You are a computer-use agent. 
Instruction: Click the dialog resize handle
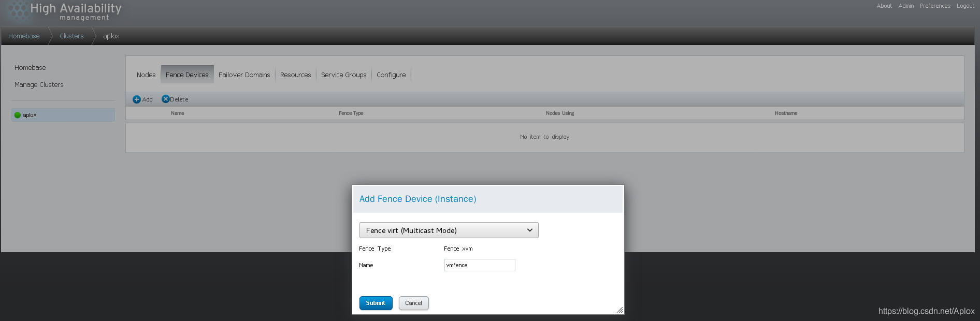(x=619, y=310)
